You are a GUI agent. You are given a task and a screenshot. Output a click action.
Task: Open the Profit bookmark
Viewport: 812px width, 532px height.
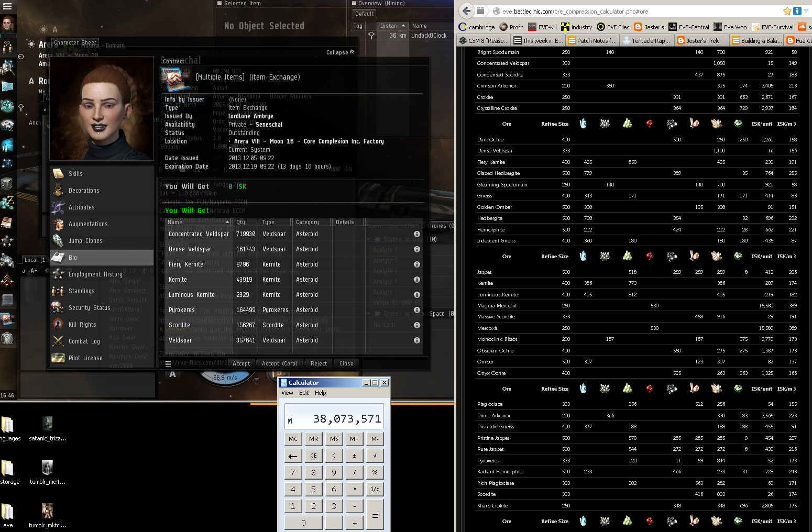(x=511, y=27)
